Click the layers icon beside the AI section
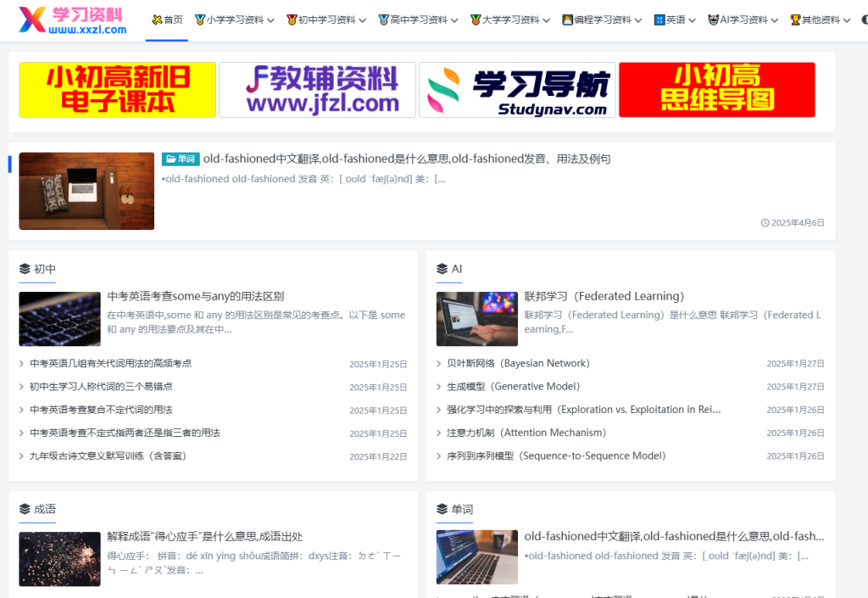This screenshot has width=868, height=598. (442, 269)
